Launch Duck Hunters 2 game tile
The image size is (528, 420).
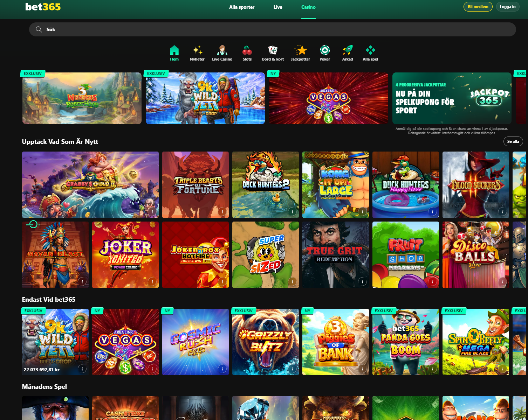pos(266,185)
